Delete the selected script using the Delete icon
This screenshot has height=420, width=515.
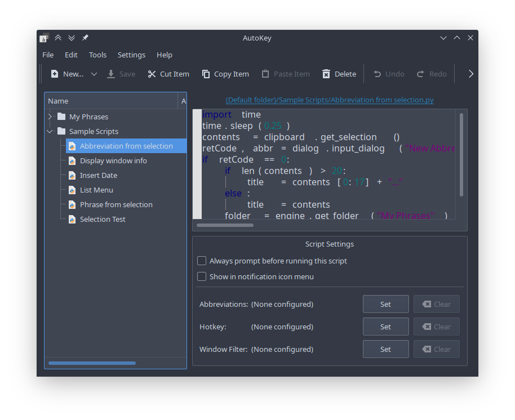click(326, 73)
